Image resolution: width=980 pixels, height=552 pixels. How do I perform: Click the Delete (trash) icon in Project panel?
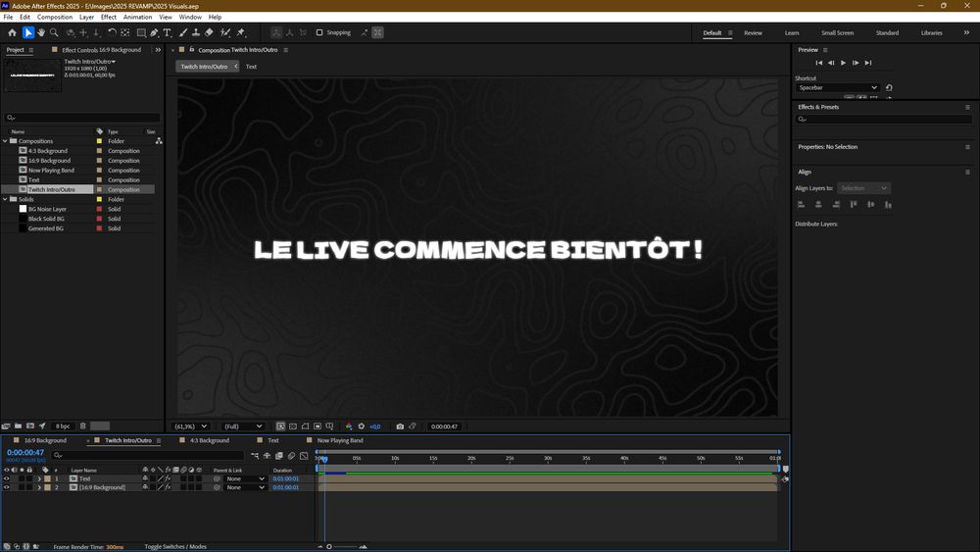82,426
